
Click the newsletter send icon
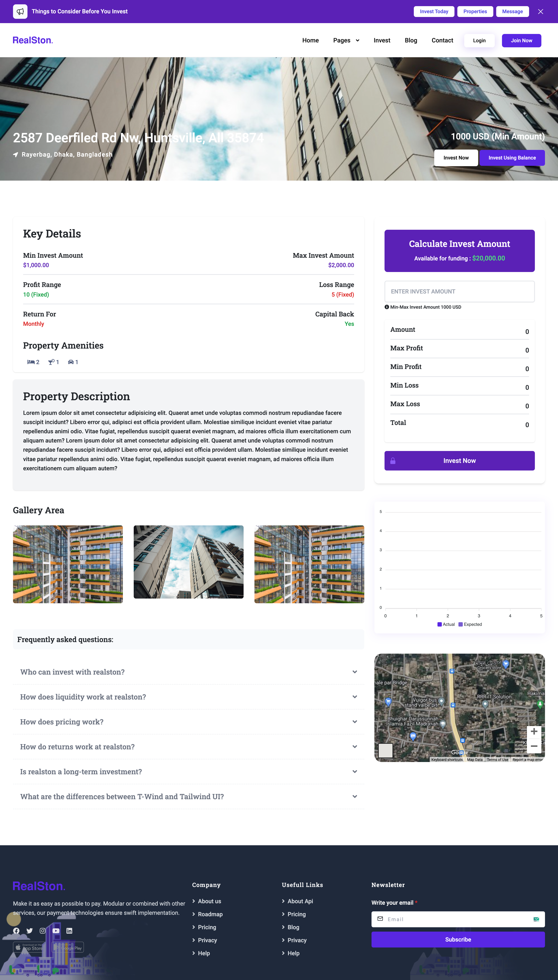click(x=536, y=919)
